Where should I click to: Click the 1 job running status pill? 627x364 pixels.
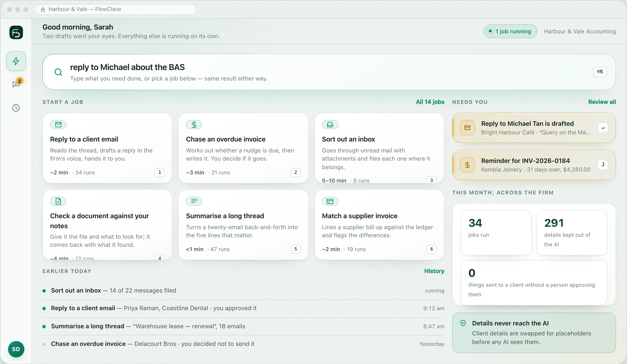tap(510, 31)
